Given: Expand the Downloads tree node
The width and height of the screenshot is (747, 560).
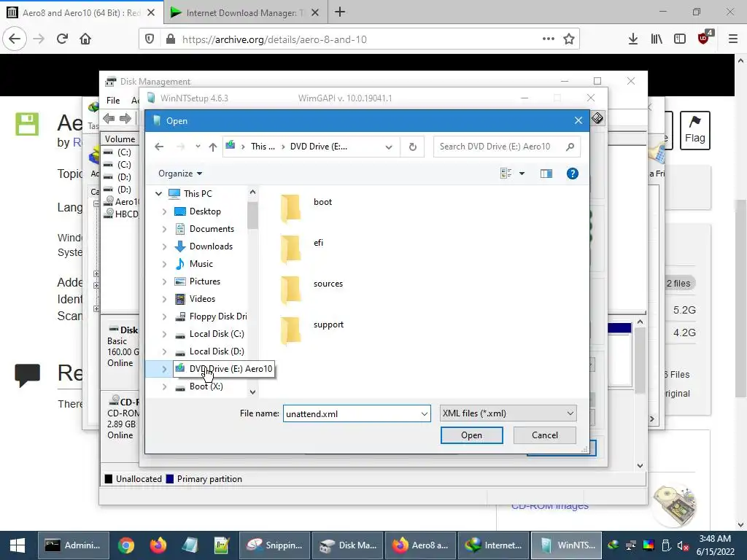Looking at the screenshot, I should click(x=164, y=246).
